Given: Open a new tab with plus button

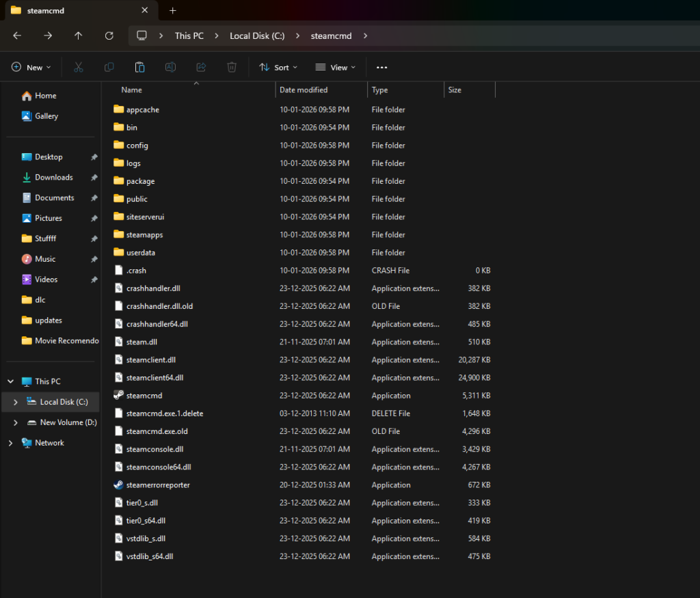Looking at the screenshot, I should pyautogui.click(x=173, y=10).
